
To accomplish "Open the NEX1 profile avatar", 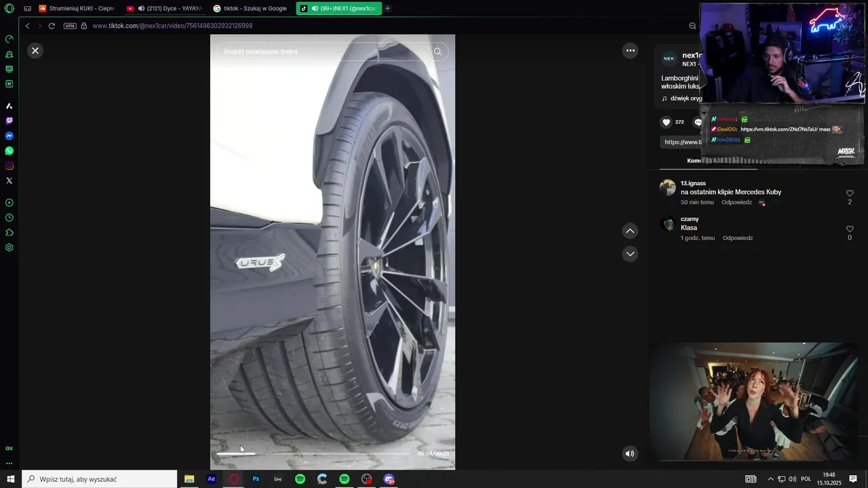I will click(x=669, y=59).
